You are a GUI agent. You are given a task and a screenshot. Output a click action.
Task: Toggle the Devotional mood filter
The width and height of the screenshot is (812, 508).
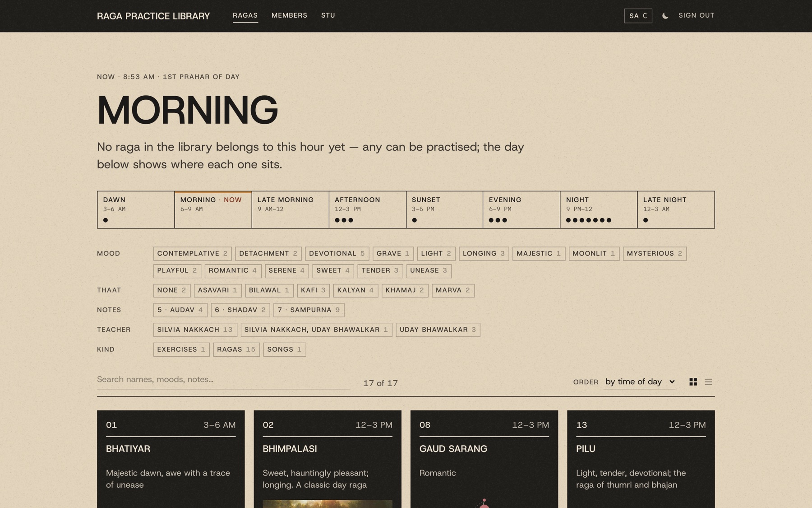pos(337,254)
